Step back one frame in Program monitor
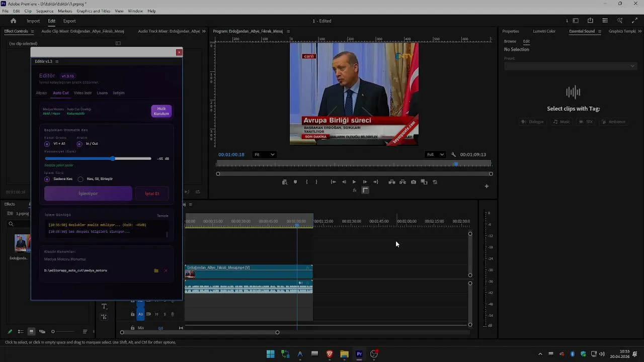644x362 pixels. point(344,182)
